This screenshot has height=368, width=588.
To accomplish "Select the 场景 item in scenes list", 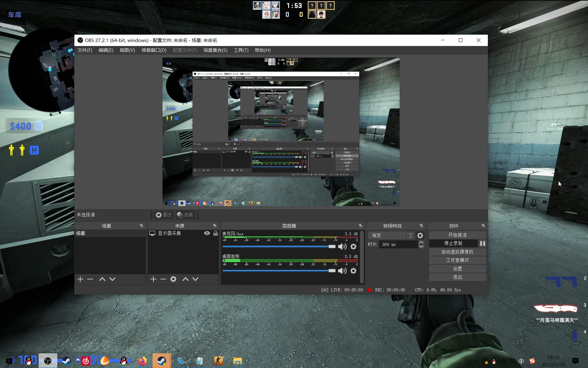I will [110, 233].
